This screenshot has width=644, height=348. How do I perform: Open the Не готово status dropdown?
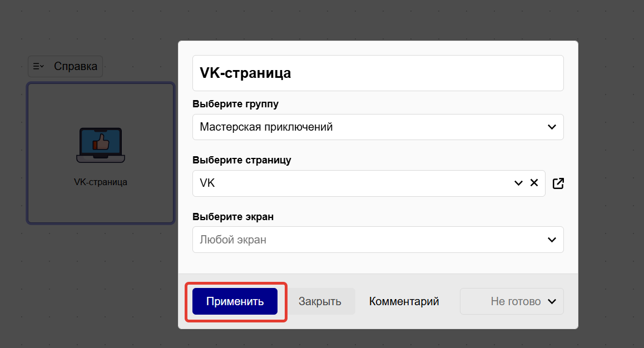click(x=512, y=301)
